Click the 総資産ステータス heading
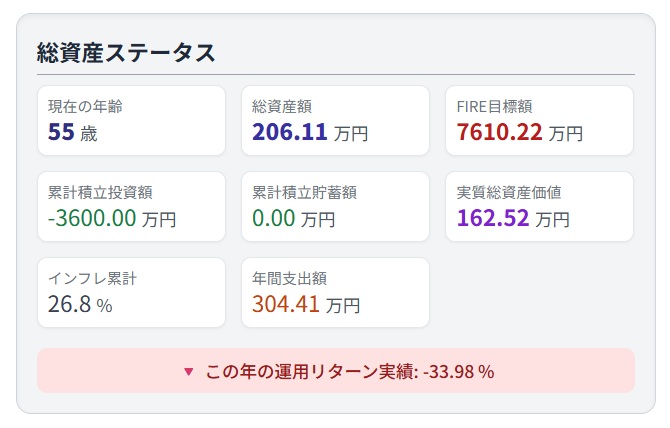Screen dimensions: 670x428 tap(126, 53)
